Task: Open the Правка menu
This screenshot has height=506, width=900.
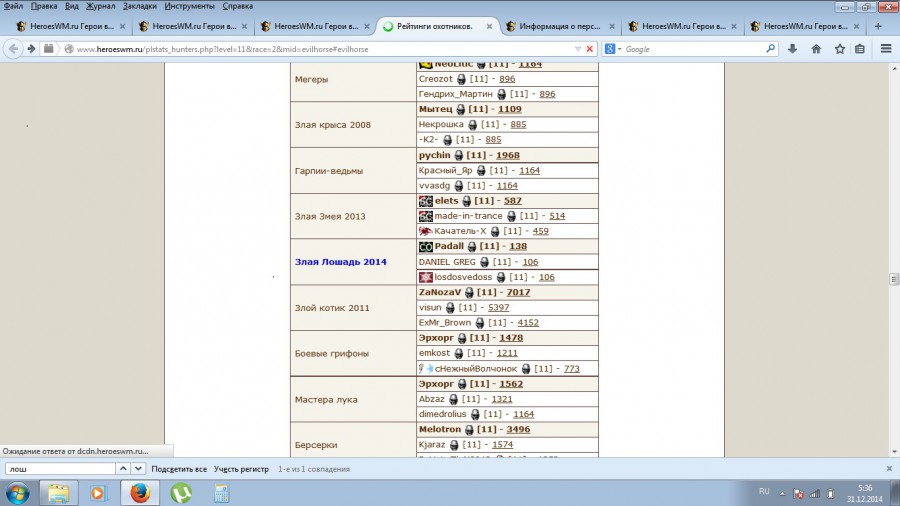Action: [44, 6]
